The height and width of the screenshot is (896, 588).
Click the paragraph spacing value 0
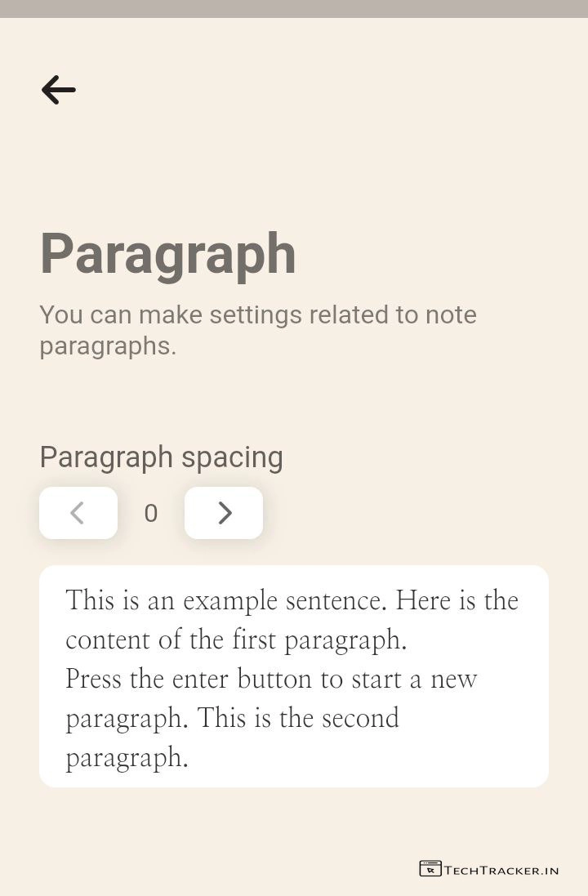[x=151, y=514]
